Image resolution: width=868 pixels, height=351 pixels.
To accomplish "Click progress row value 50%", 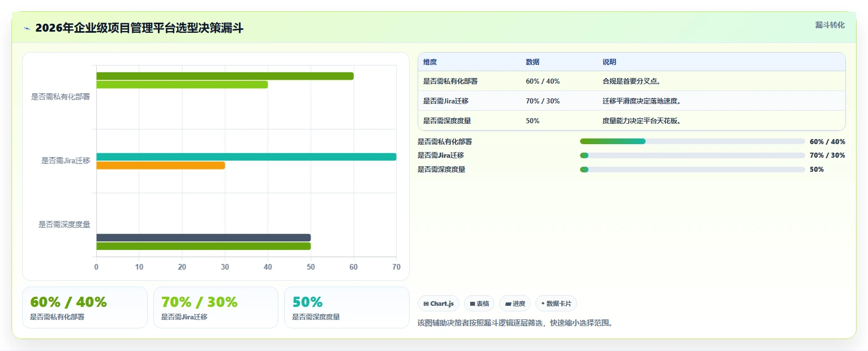I will [x=817, y=170].
